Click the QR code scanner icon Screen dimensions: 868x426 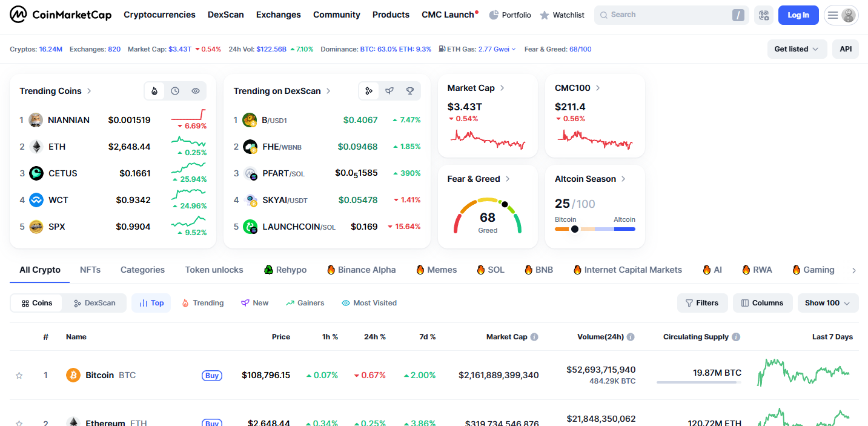764,15
